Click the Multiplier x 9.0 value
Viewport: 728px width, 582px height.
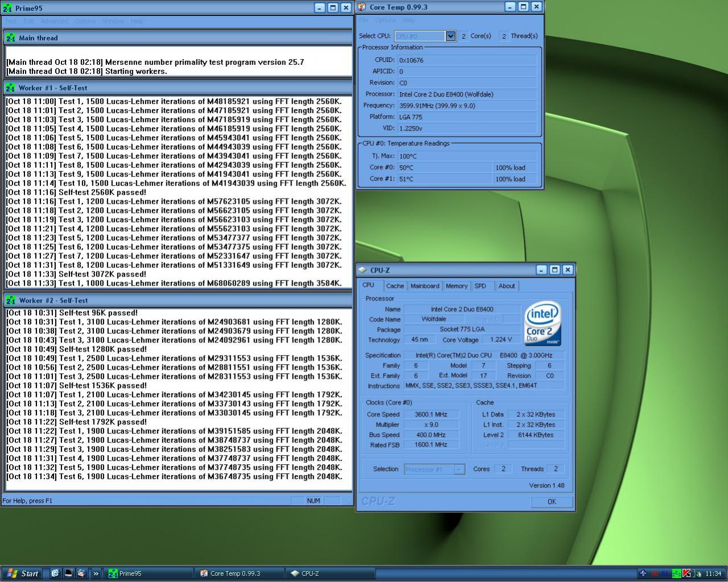coord(431,425)
